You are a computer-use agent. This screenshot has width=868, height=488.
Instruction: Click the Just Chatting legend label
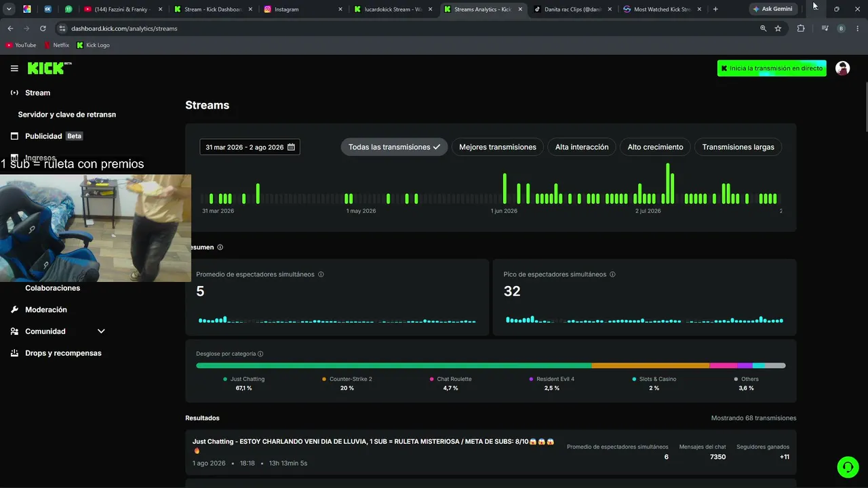point(248,379)
